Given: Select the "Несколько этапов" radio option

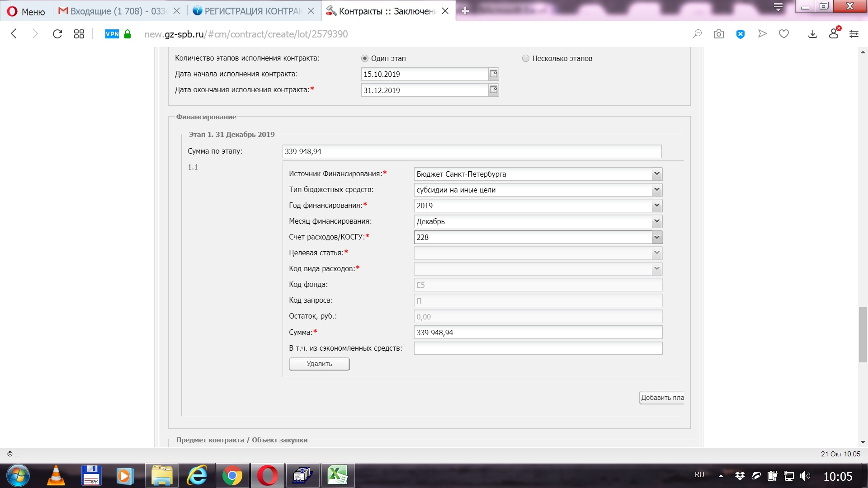Looking at the screenshot, I should 526,58.
